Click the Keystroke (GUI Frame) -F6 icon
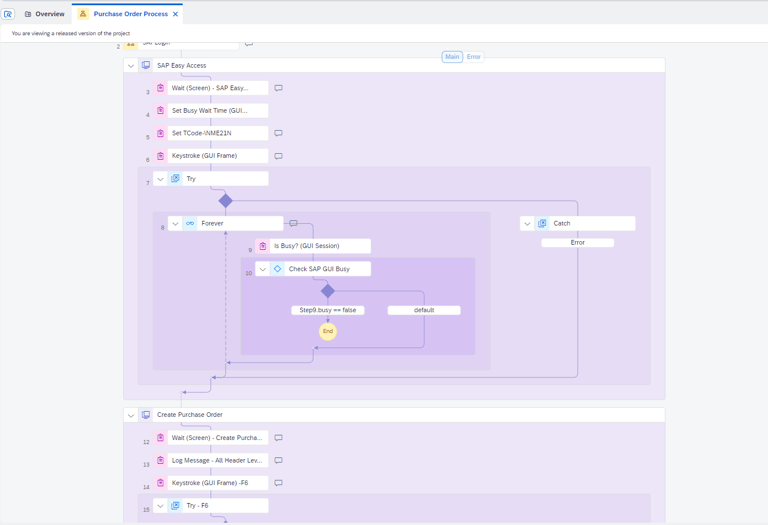Screen dimensions: 768x525 point(160,483)
